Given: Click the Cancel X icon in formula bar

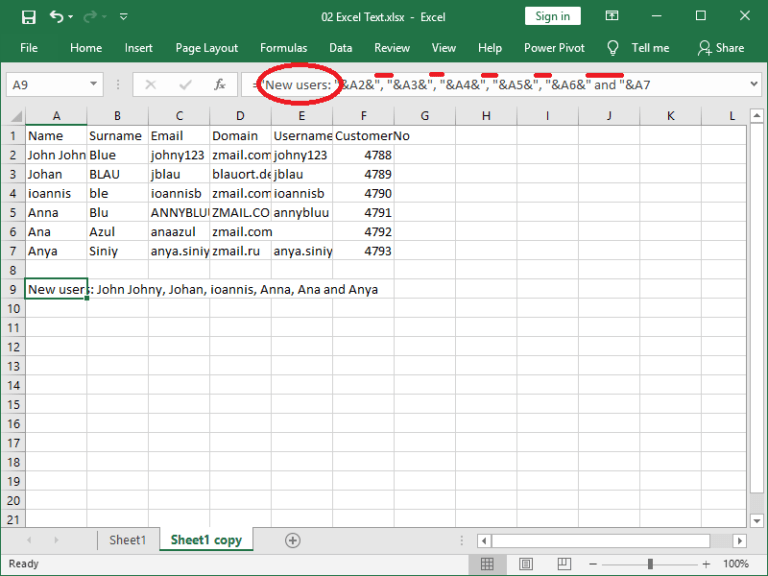Looking at the screenshot, I should point(151,85).
